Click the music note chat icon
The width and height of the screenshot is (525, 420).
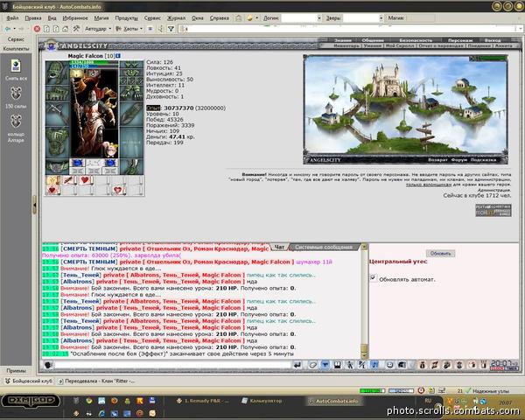374,365
